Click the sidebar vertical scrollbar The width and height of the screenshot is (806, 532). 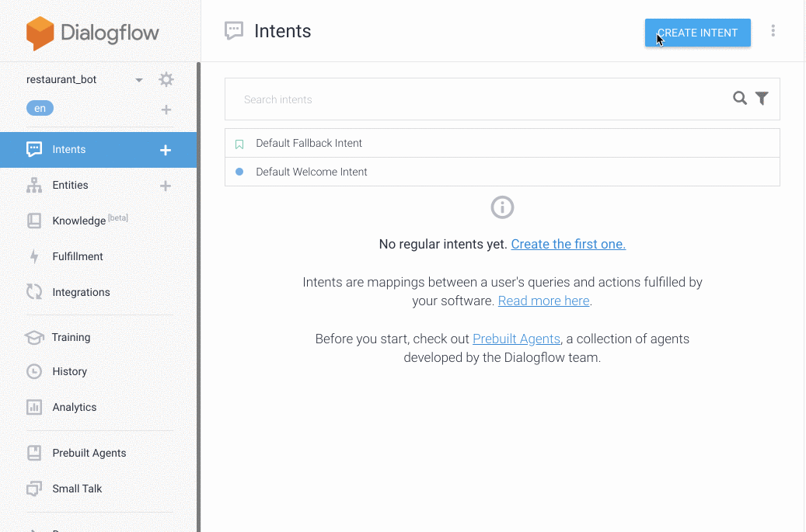click(x=198, y=297)
